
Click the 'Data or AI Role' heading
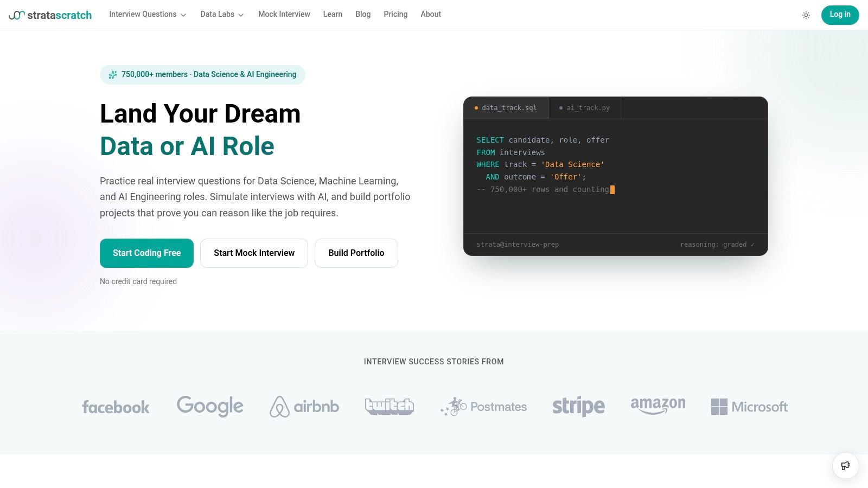(x=187, y=146)
